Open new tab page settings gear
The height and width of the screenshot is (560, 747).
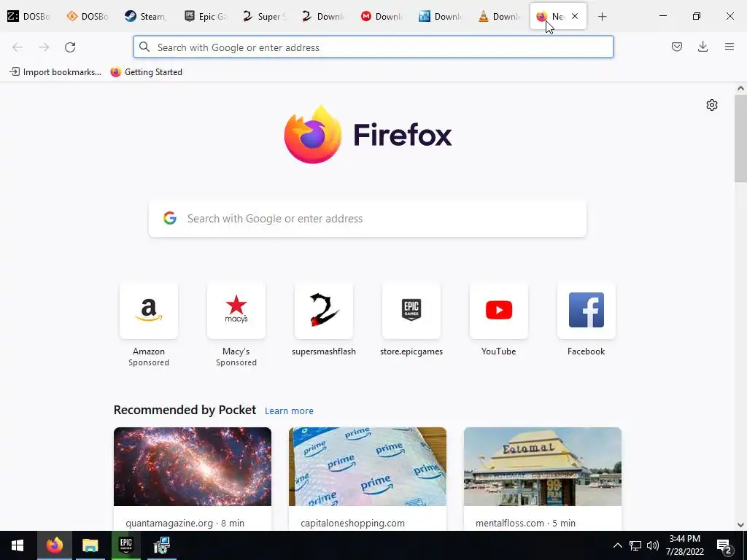(x=712, y=105)
